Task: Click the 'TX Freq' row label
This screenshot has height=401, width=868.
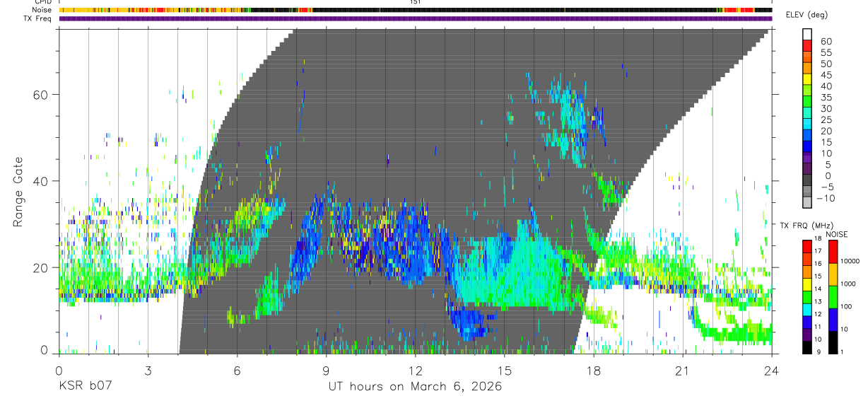Action: pos(38,18)
